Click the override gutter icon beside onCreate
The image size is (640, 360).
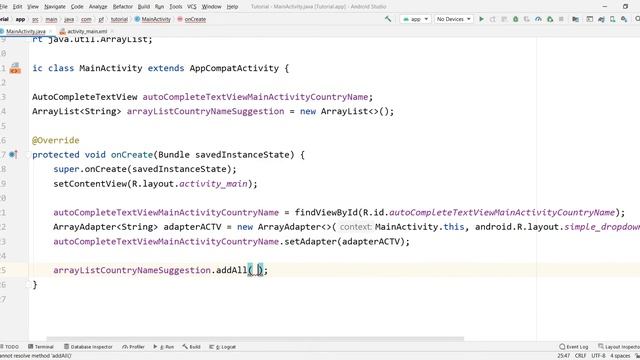pos(13,155)
